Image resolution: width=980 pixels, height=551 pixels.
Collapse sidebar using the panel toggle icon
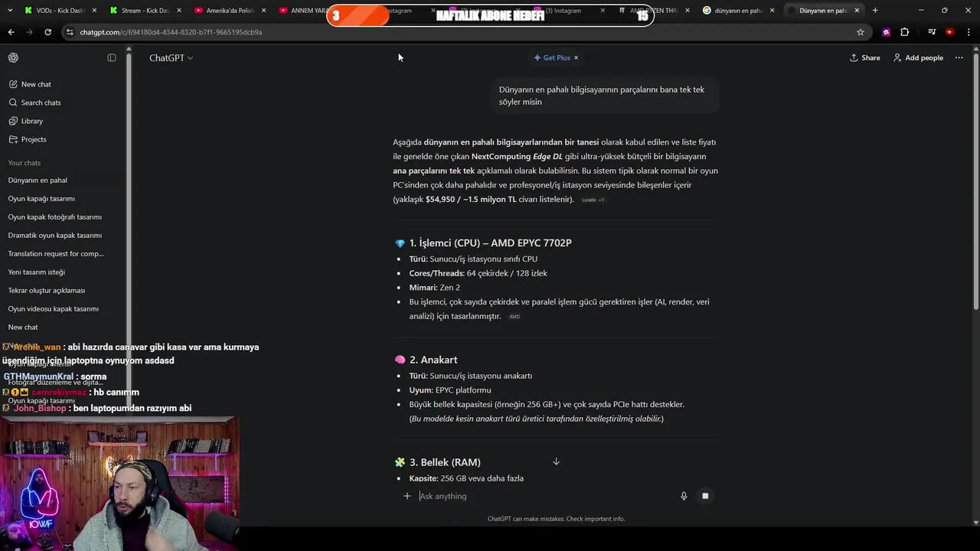pyautogui.click(x=112, y=57)
